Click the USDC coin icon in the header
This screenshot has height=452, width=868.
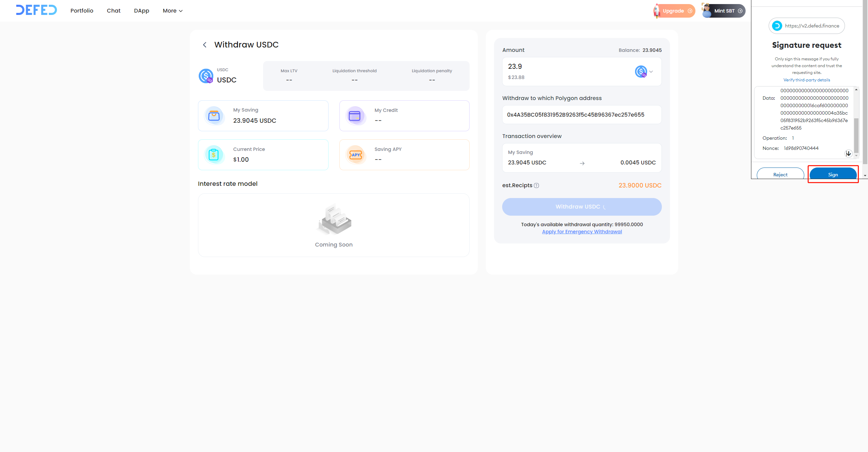tap(206, 76)
